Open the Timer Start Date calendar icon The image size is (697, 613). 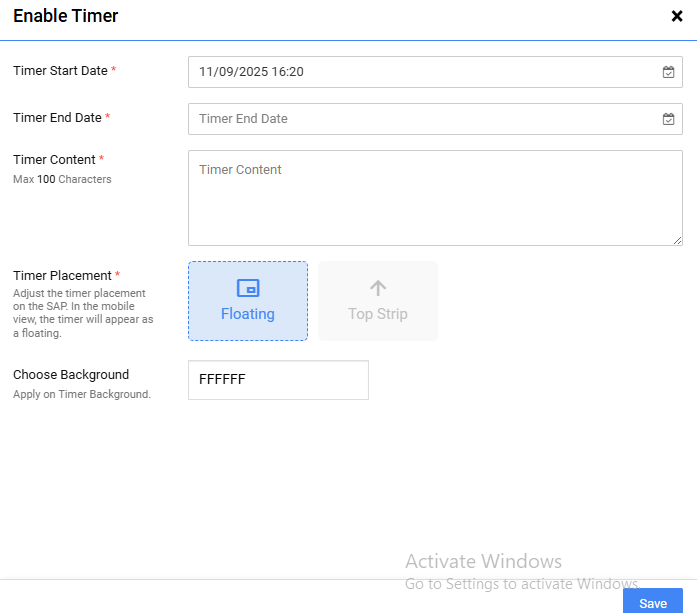coord(668,72)
